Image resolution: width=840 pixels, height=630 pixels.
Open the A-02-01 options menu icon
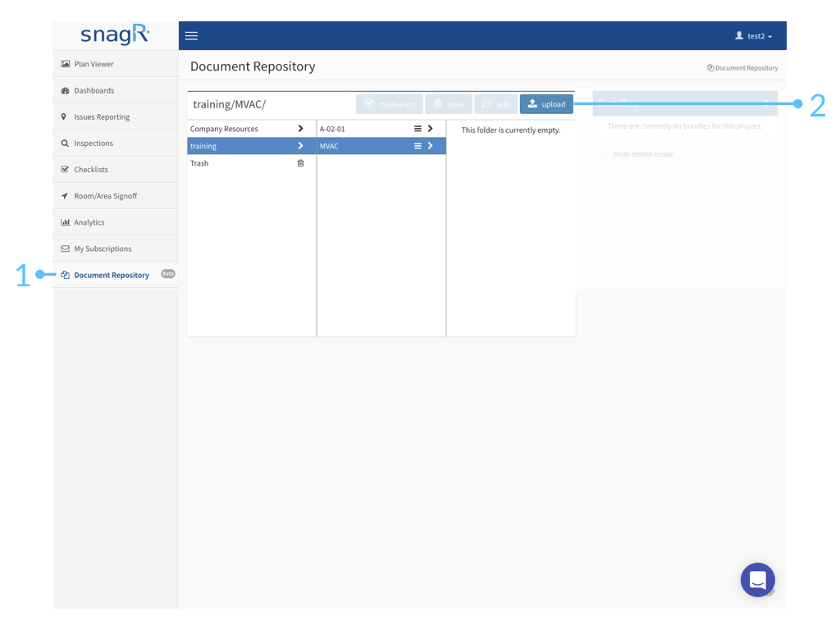coord(418,129)
